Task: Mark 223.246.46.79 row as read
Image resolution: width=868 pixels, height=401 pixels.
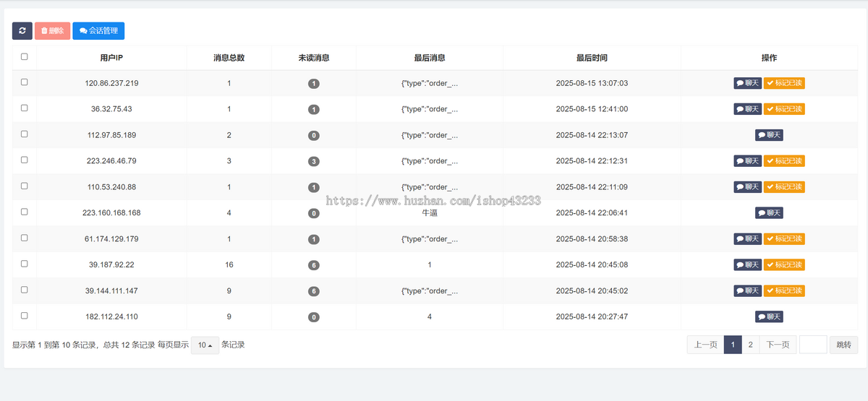Action: click(784, 161)
